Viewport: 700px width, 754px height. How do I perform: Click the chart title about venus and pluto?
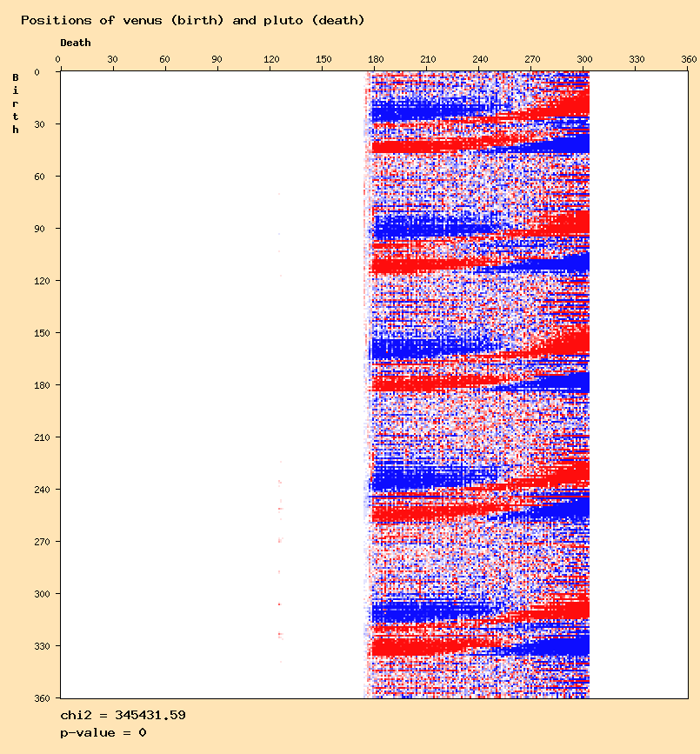pos(192,20)
